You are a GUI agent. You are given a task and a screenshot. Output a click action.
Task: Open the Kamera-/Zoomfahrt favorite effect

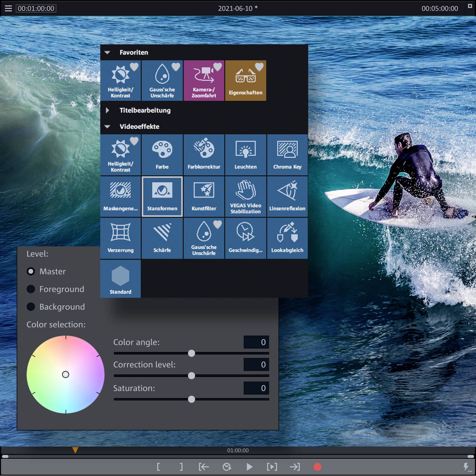pyautogui.click(x=204, y=80)
